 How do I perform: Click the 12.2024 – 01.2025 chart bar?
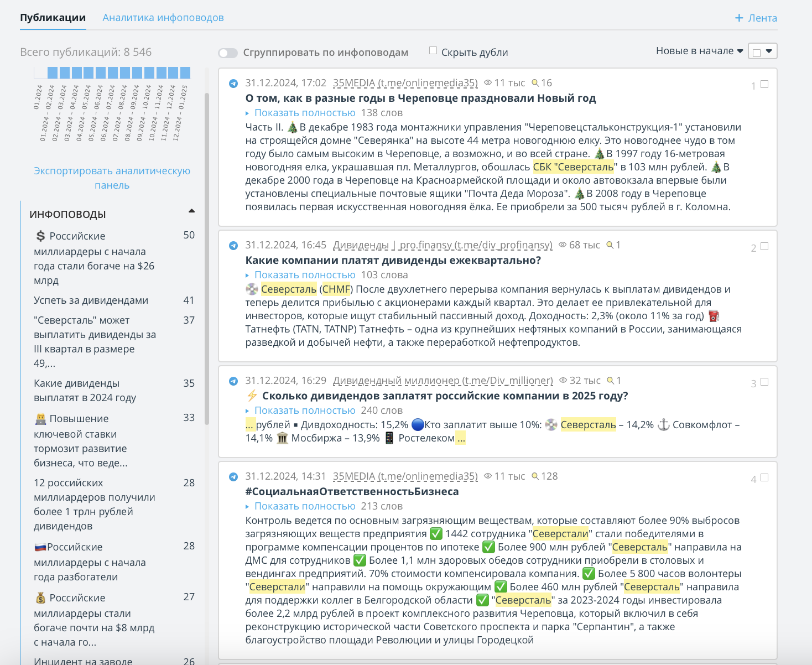(185, 72)
